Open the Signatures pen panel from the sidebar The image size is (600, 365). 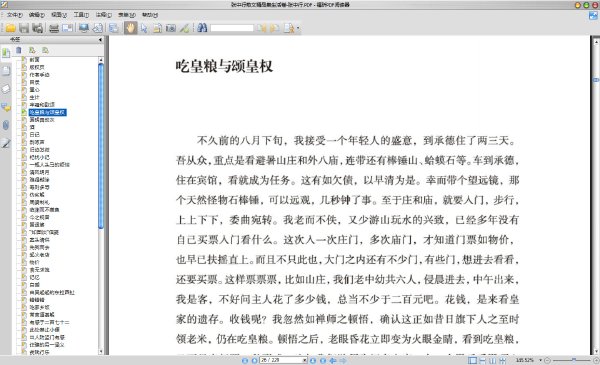6,143
